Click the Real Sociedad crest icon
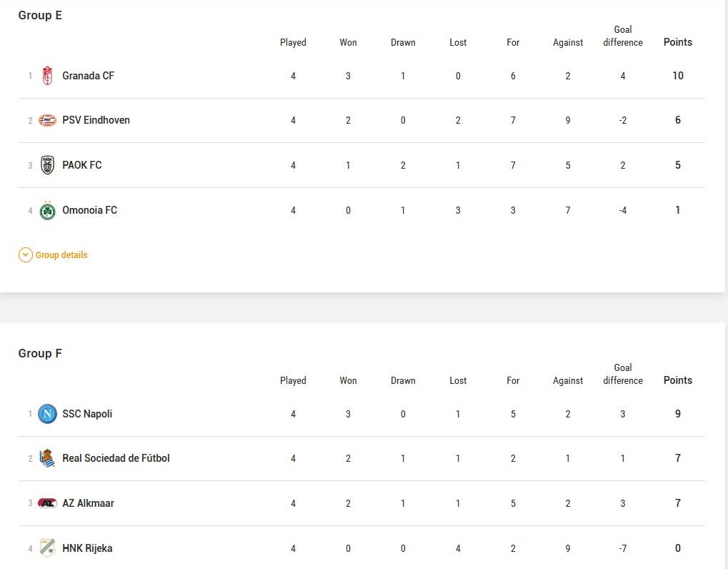Viewport: 728px width, 569px height. click(x=47, y=458)
